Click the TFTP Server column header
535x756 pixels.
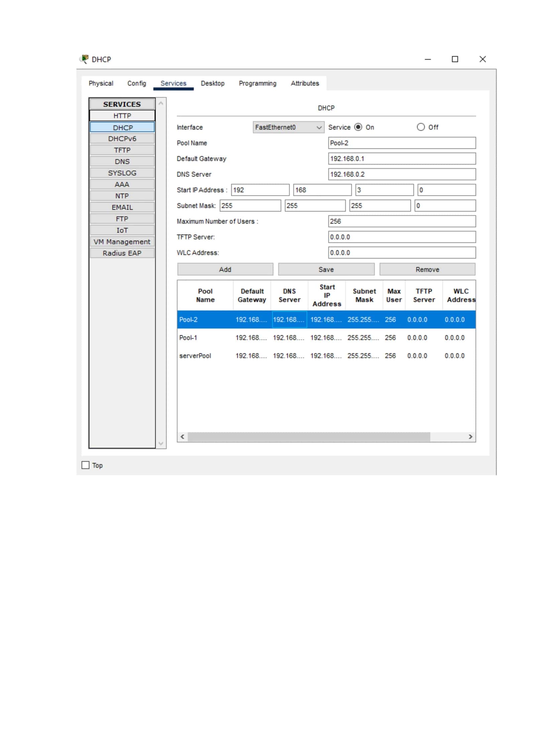click(x=424, y=295)
